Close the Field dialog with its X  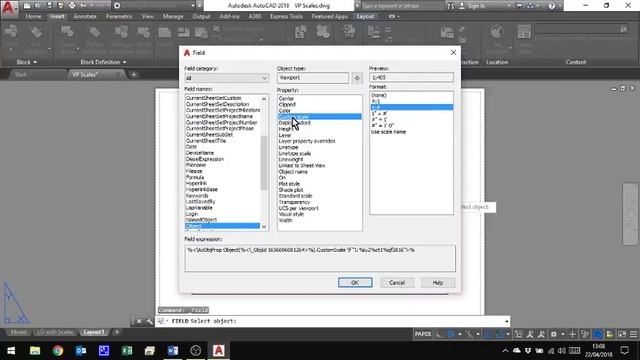(453, 53)
